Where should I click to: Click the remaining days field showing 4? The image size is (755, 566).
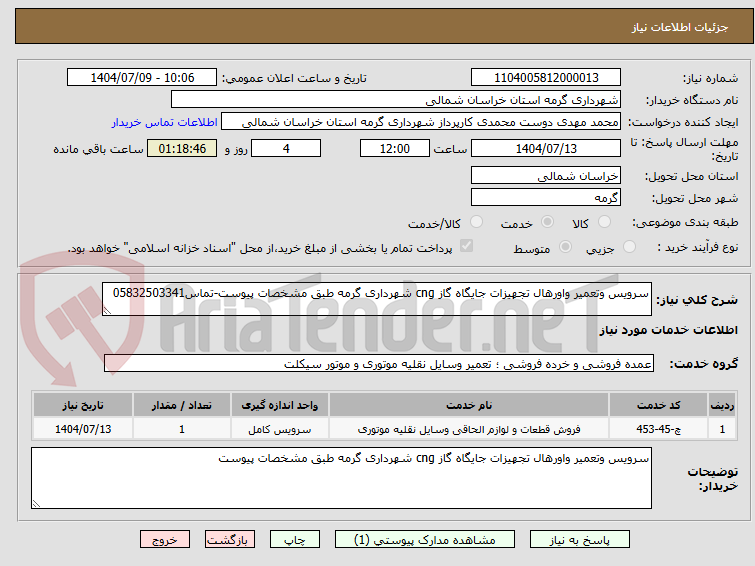pyautogui.click(x=286, y=148)
